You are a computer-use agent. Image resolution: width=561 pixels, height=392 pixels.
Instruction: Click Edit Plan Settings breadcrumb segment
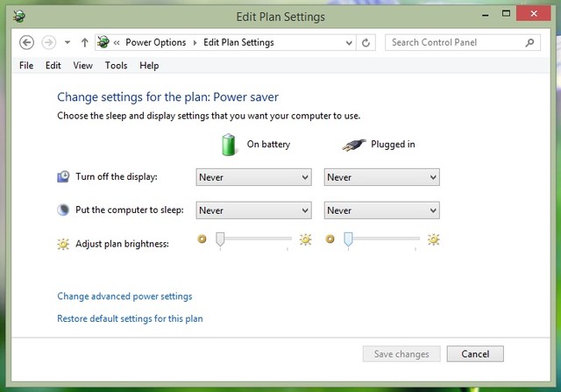[x=238, y=43]
